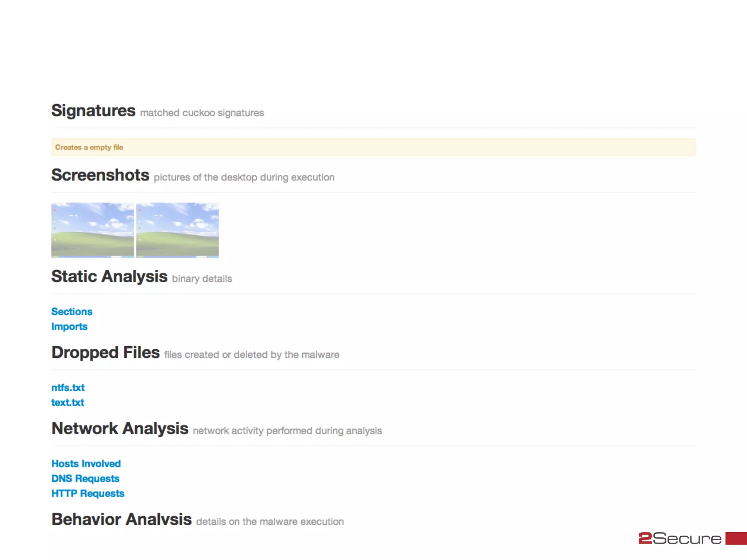
Task: Click the Behavior Analysis heading
Action: click(121, 519)
